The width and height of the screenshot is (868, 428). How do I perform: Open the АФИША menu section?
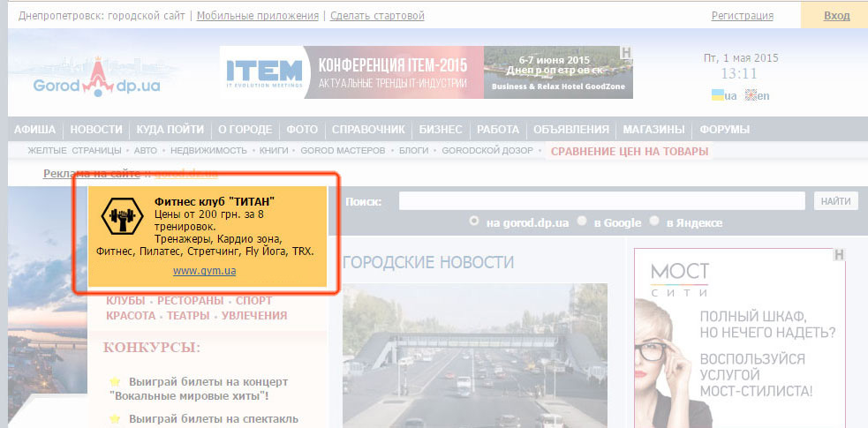(35, 130)
